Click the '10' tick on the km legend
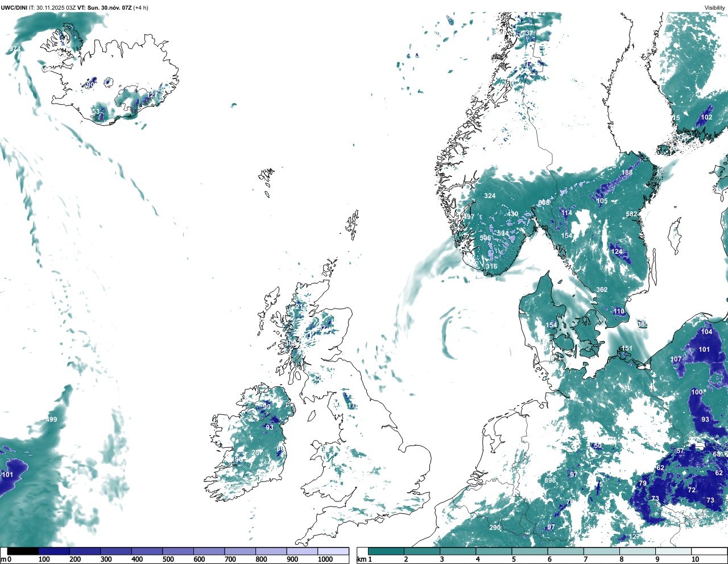 pyautogui.click(x=696, y=559)
